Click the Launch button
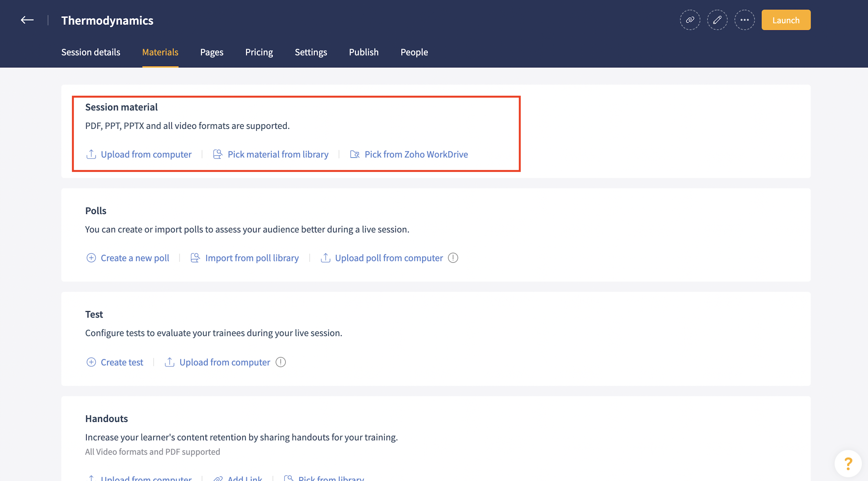 [x=786, y=20]
